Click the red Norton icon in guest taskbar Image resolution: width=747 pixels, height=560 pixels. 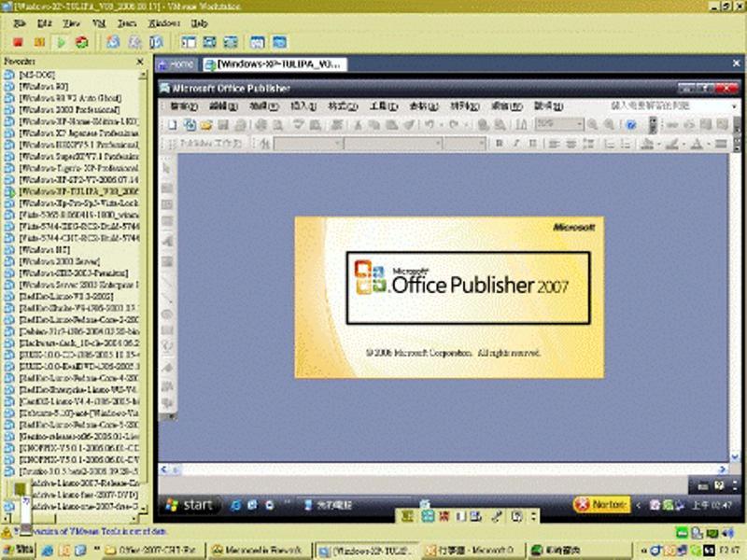[582, 504]
